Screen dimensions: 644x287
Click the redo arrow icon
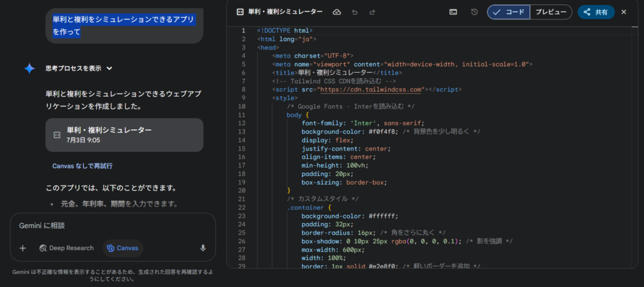click(372, 12)
